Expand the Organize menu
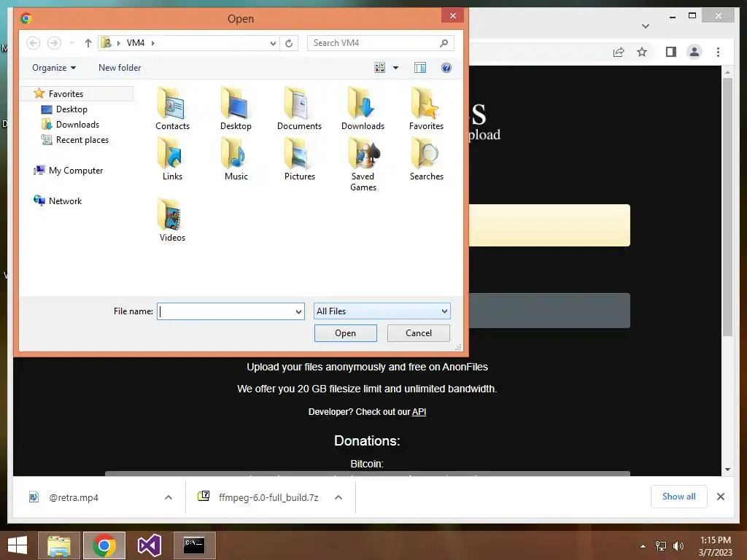747x560 pixels. tap(54, 68)
